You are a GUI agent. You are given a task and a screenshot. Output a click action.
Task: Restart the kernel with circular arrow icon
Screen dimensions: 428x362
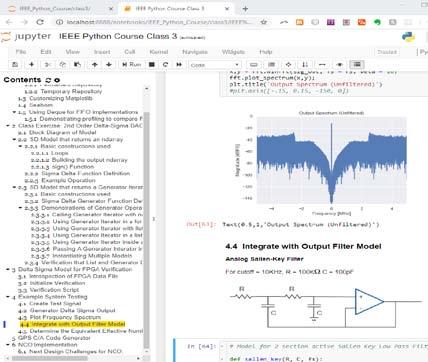[x=165, y=64]
